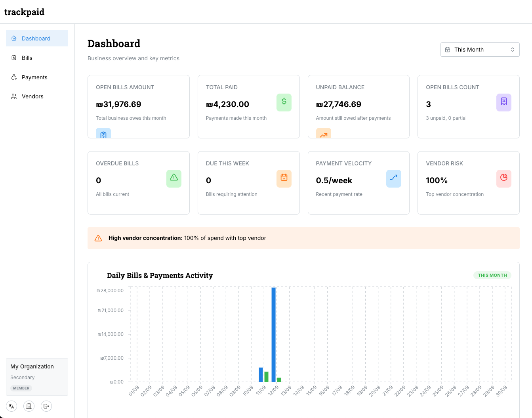Click the trackpaid logo

pos(24,12)
